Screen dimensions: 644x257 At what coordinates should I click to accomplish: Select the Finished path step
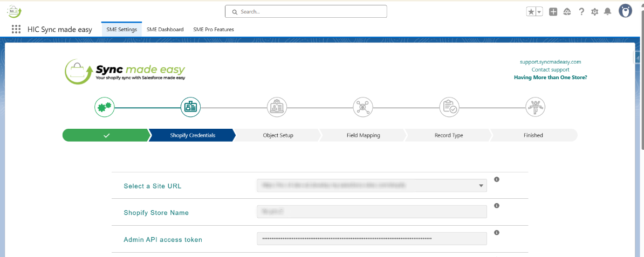point(533,135)
